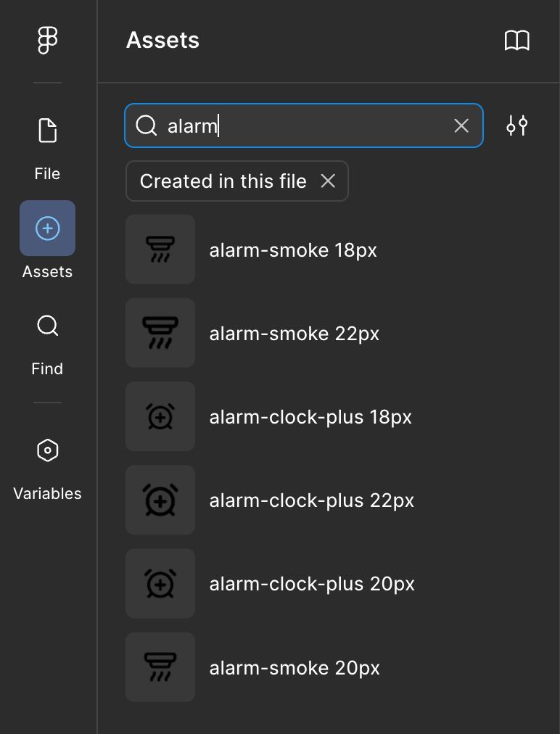Select the Assets tab in sidebar
The height and width of the screenshot is (734, 560).
point(47,240)
